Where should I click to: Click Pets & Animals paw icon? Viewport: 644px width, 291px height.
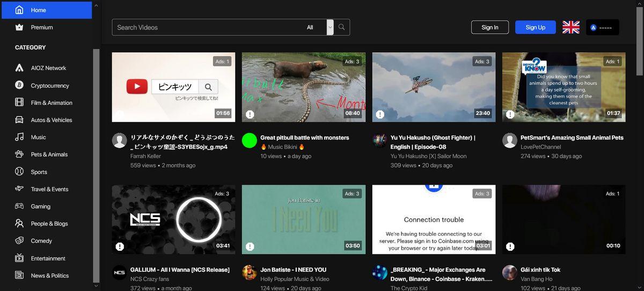point(19,155)
